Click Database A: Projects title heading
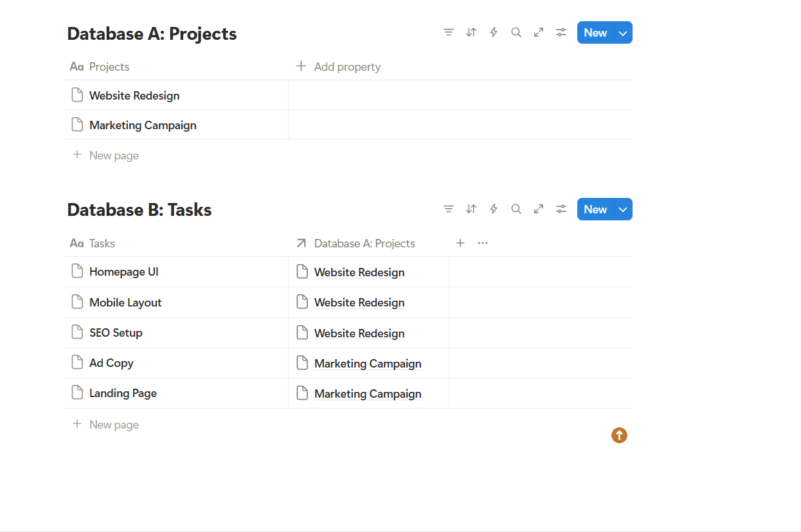The width and height of the screenshot is (801, 532). pos(152,33)
